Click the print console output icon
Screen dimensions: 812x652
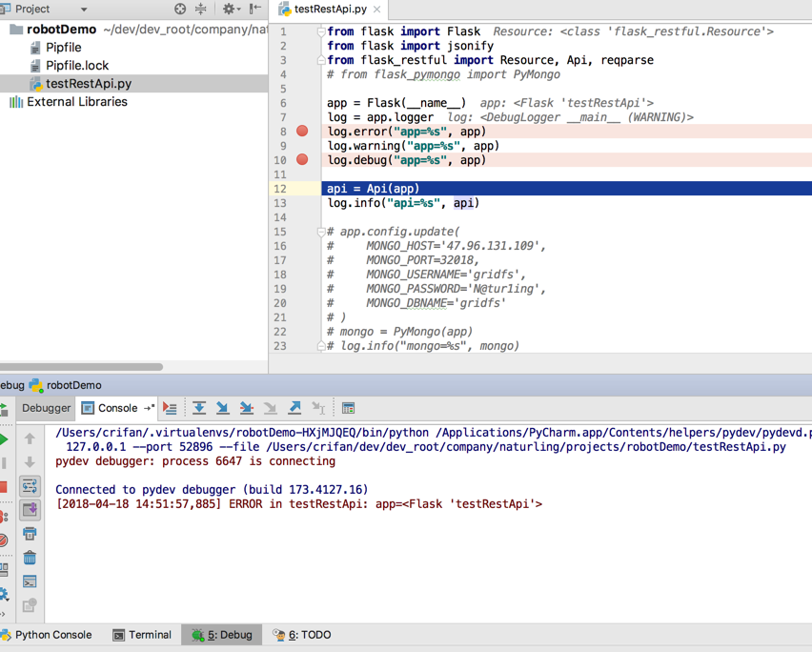coord(30,534)
